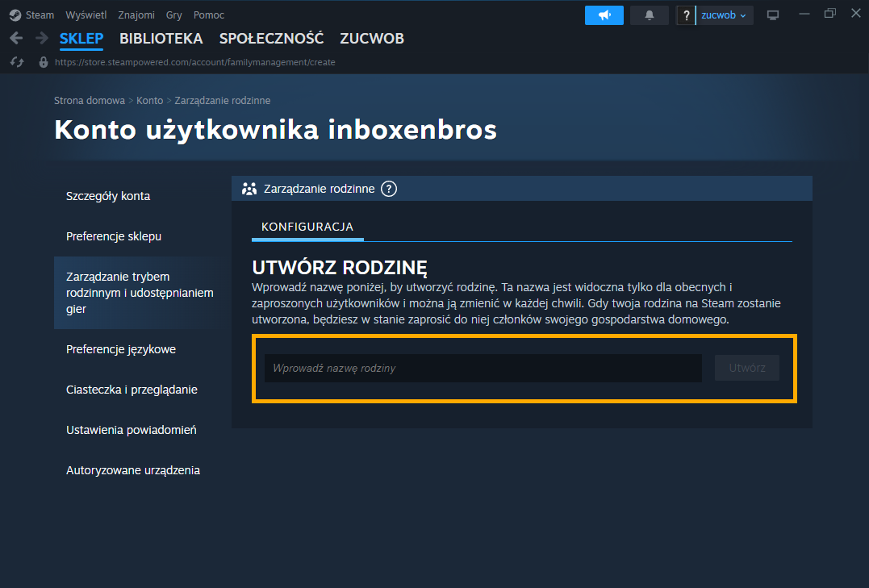Click the UTWÓRZ RODZINĘ heading
Viewport: 869px width, 588px height.
click(x=339, y=268)
